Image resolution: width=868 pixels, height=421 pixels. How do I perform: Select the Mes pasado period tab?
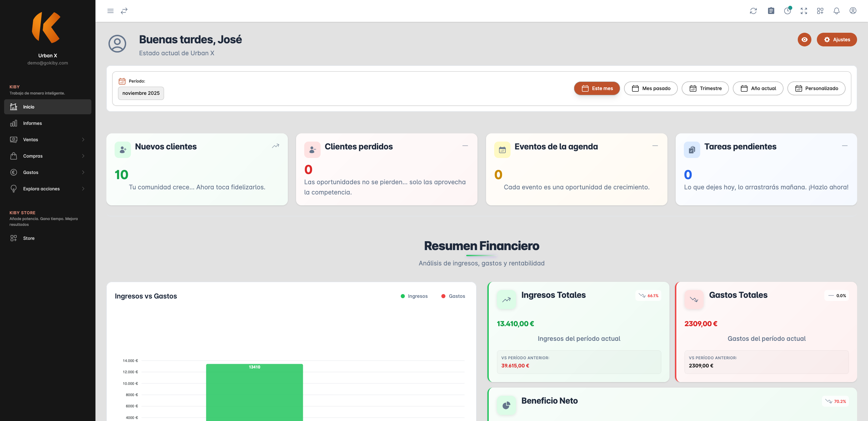651,88
